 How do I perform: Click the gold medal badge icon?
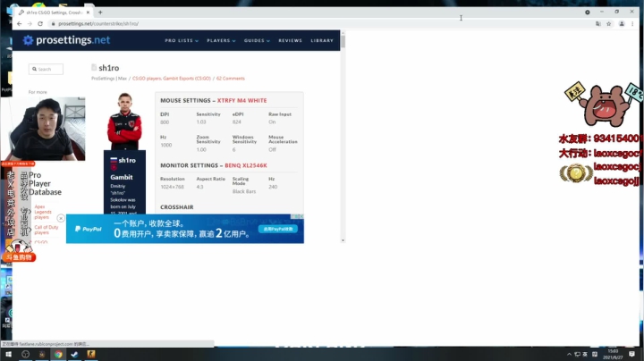click(x=576, y=172)
